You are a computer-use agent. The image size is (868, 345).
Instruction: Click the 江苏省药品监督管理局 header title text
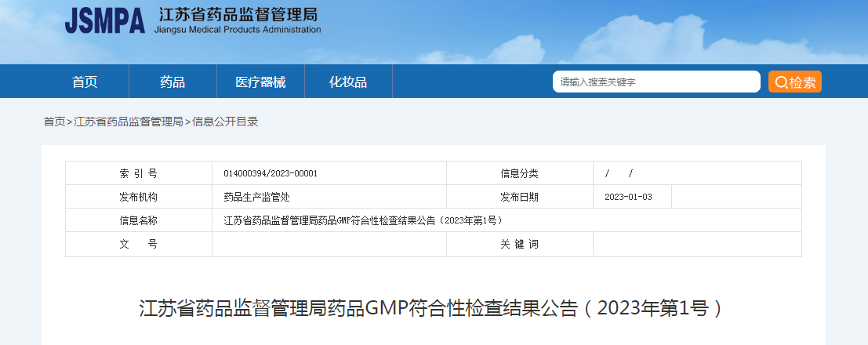click(238, 14)
